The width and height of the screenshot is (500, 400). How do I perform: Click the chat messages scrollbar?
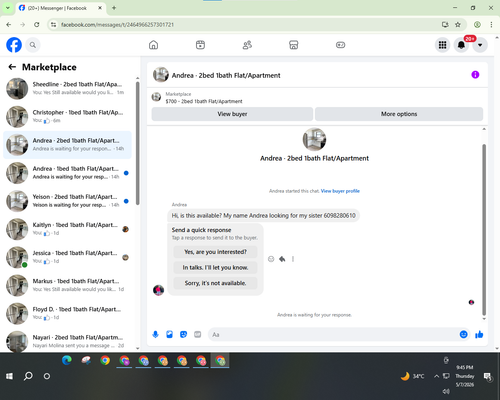point(484,230)
